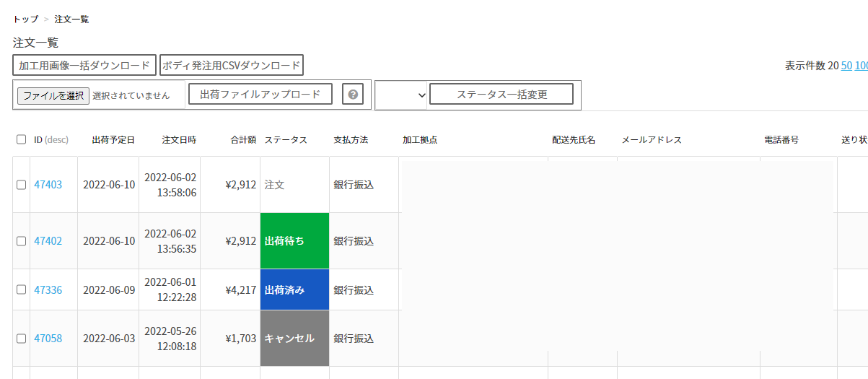Viewport: 868px width, 379px height.
Task: Click 注文一覧 breadcrumb text
Action: click(x=72, y=19)
